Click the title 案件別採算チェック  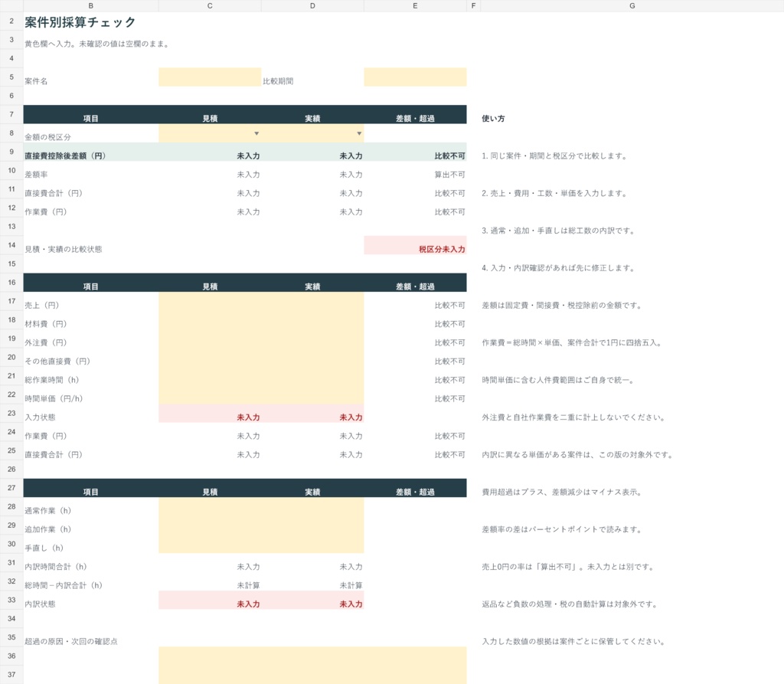[x=80, y=22]
